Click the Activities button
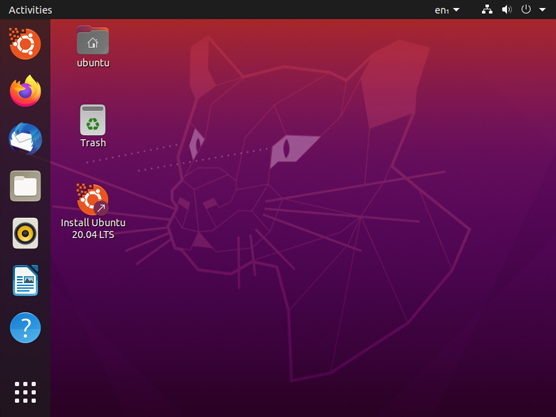This screenshot has width=556, height=417. 30,10
